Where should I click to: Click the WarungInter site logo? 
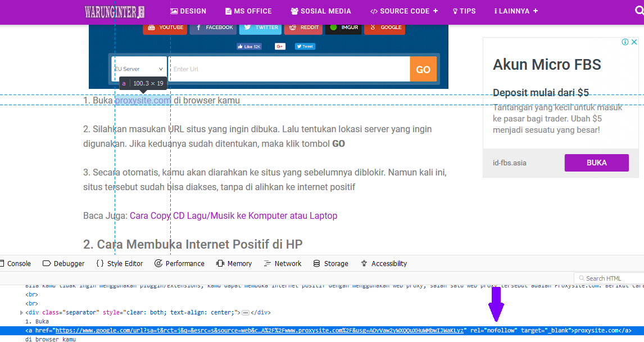pyautogui.click(x=115, y=12)
